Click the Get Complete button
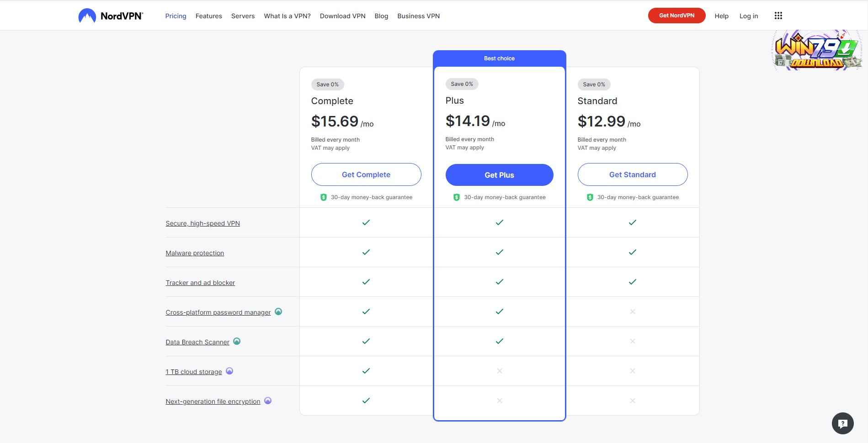 tap(366, 174)
